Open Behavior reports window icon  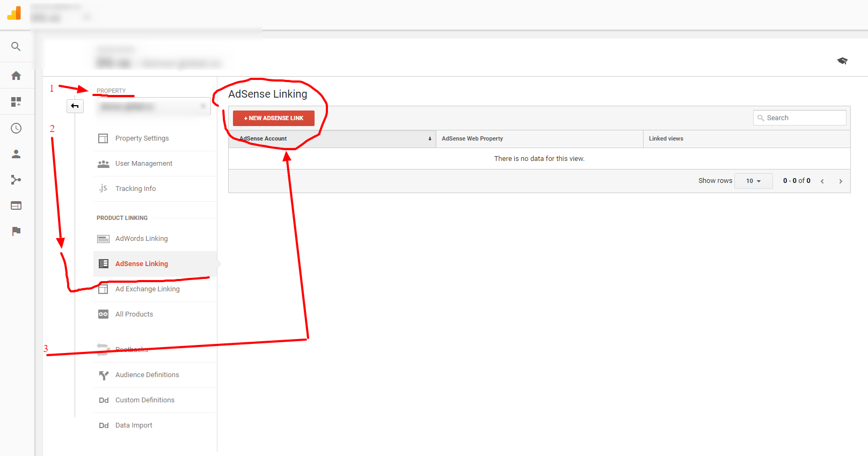click(x=16, y=205)
